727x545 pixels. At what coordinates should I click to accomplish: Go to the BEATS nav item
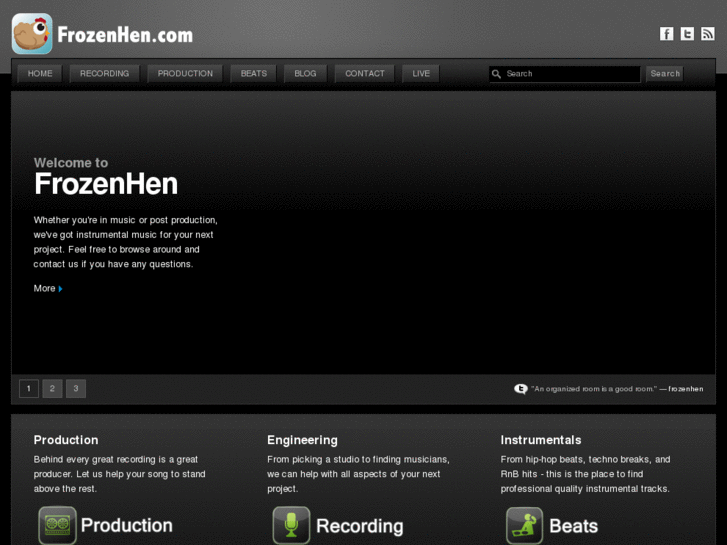(x=254, y=74)
